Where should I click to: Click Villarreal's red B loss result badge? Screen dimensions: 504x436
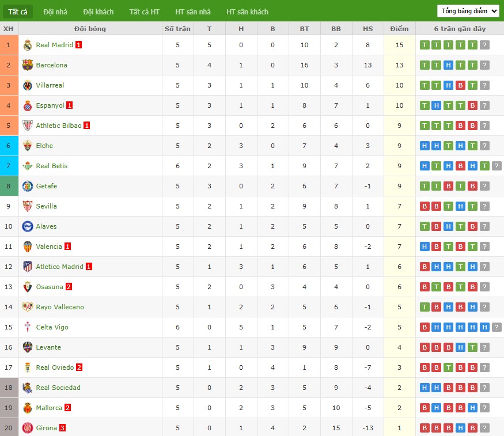coord(460,85)
